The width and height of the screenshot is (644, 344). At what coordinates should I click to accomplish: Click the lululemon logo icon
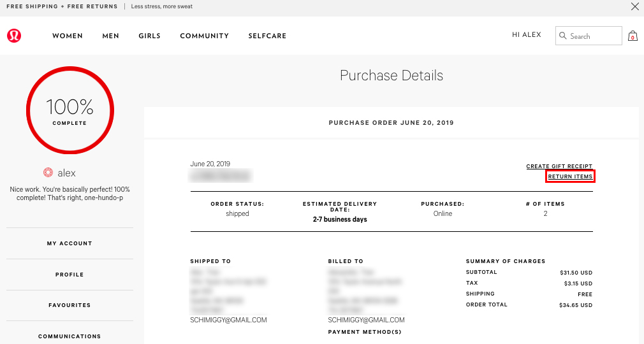(14, 36)
